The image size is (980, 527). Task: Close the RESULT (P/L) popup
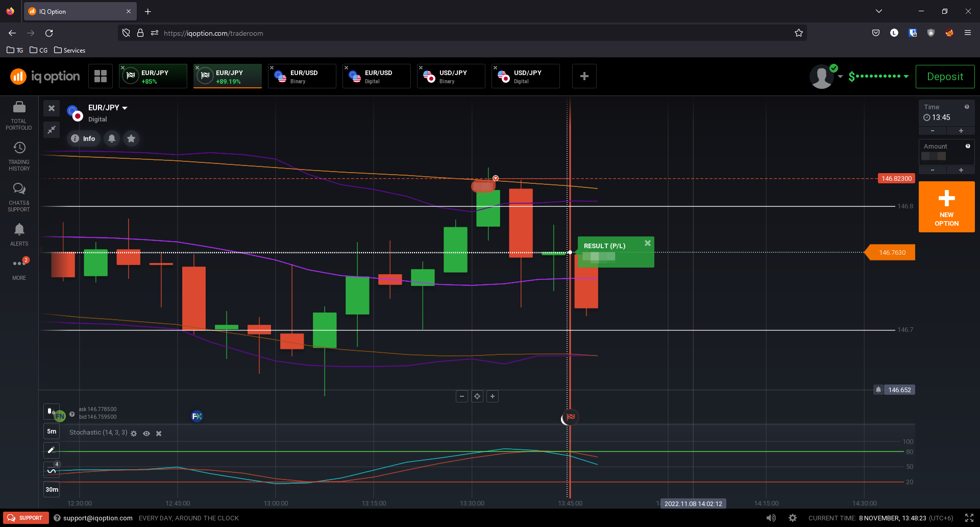click(x=647, y=243)
